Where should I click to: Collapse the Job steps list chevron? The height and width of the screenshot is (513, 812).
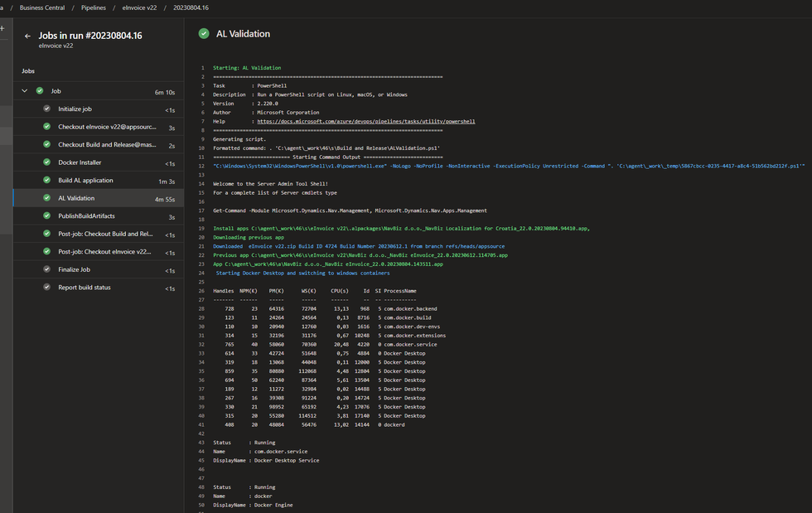point(24,90)
